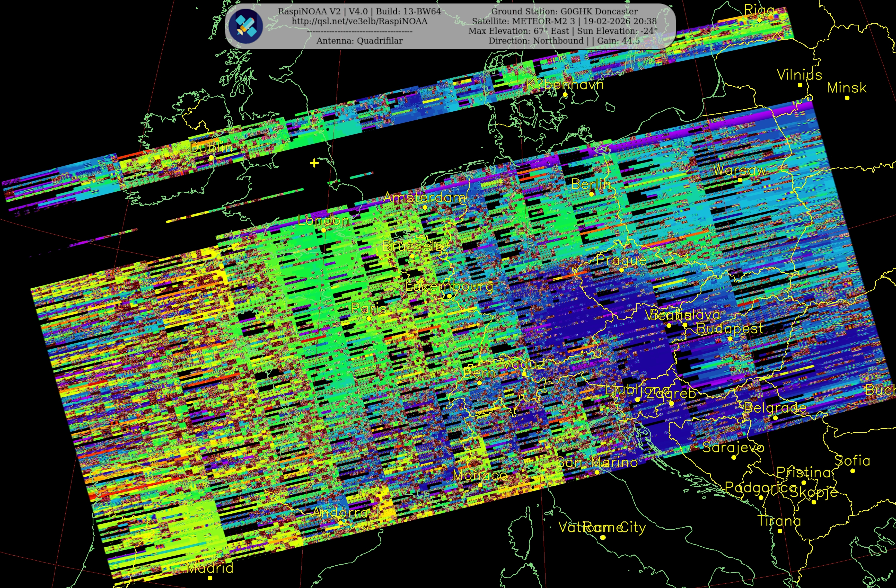This screenshot has width=896, height=588.
Task: Click the Sofia city marker dot
Action: 853,471
